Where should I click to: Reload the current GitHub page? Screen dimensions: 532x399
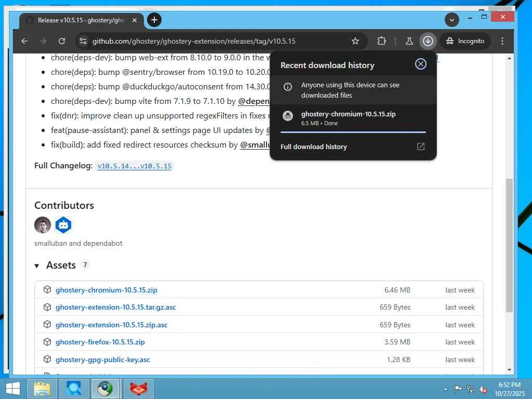[x=62, y=41]
